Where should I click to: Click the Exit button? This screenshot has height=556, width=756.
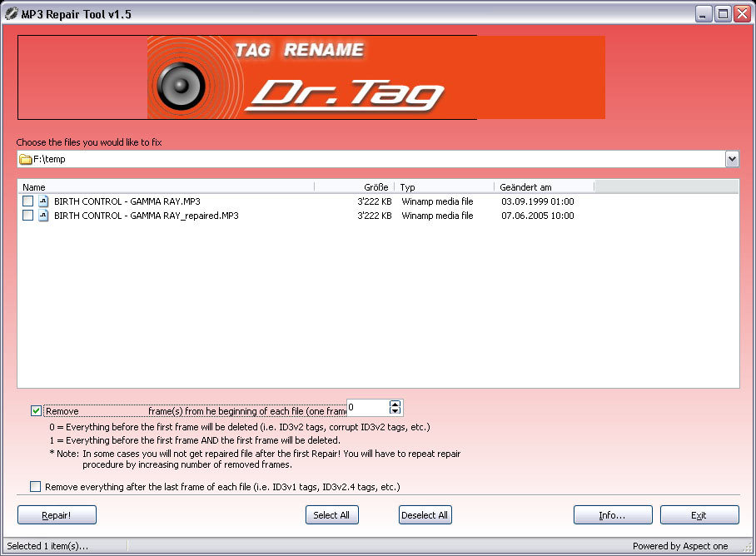[699, 514]
